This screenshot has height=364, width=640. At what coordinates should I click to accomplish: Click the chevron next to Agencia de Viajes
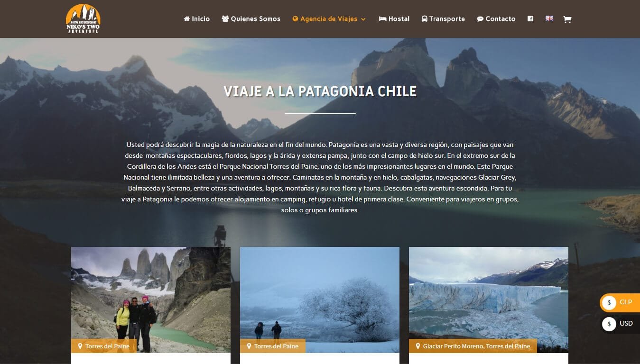[x=363, y=19]
